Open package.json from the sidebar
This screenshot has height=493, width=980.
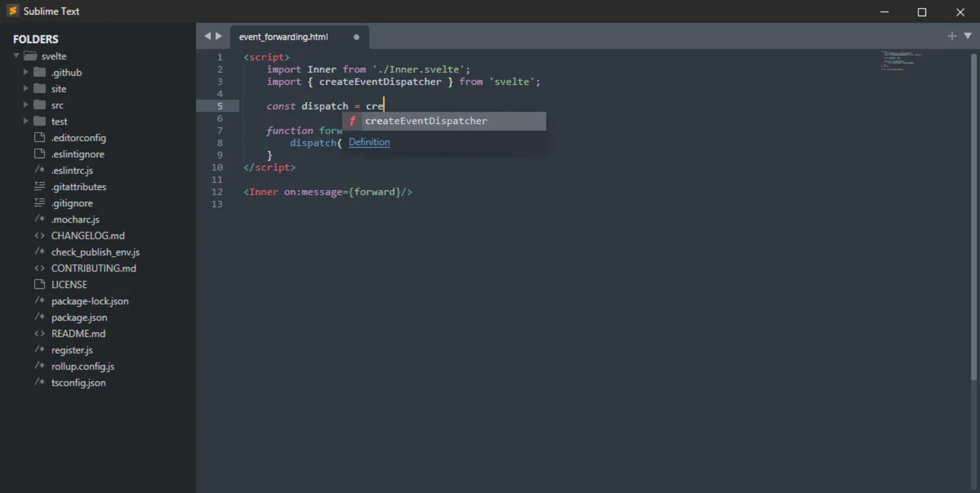(x=79, y=317)
